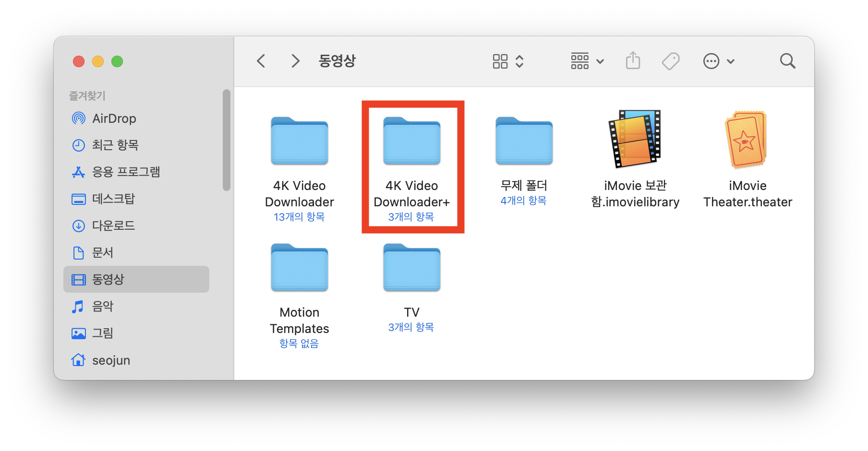Click the 즐겨찾기 sidebar section header
Image resolution: width=868 pixels, height=451 pixels.
coord(87,95)
